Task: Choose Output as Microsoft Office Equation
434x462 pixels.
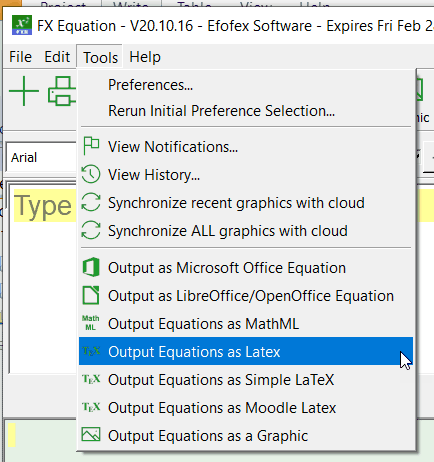Action: click(x=246, y=268)
